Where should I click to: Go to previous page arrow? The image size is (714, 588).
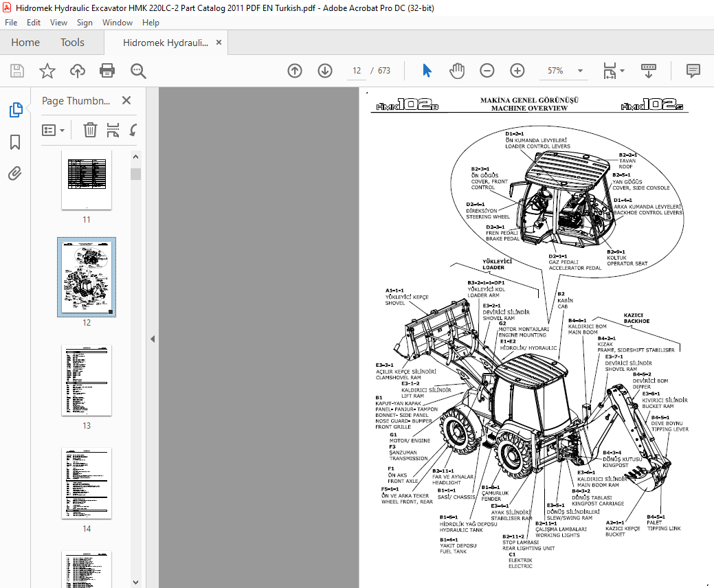pyautogui.click(x=295, y=71)
